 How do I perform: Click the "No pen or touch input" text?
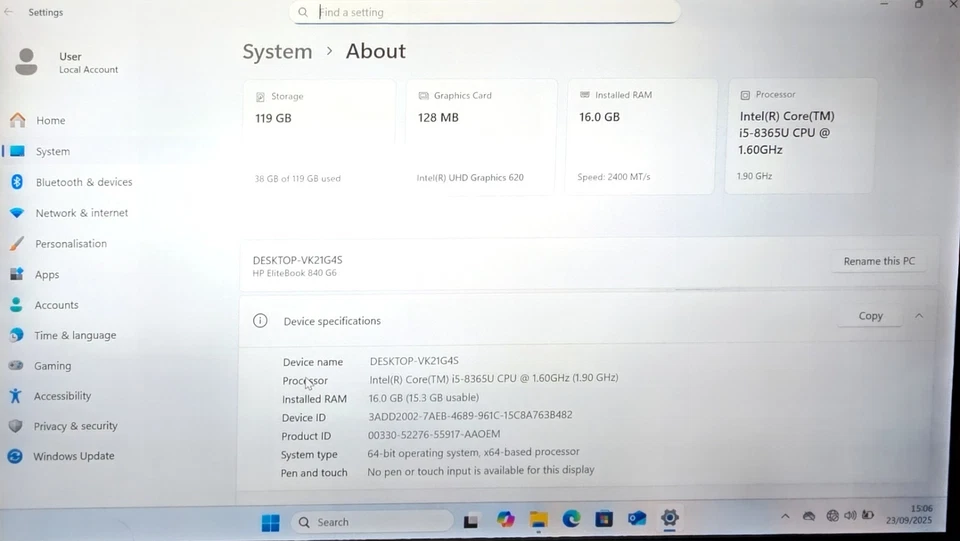pos(481,470)
